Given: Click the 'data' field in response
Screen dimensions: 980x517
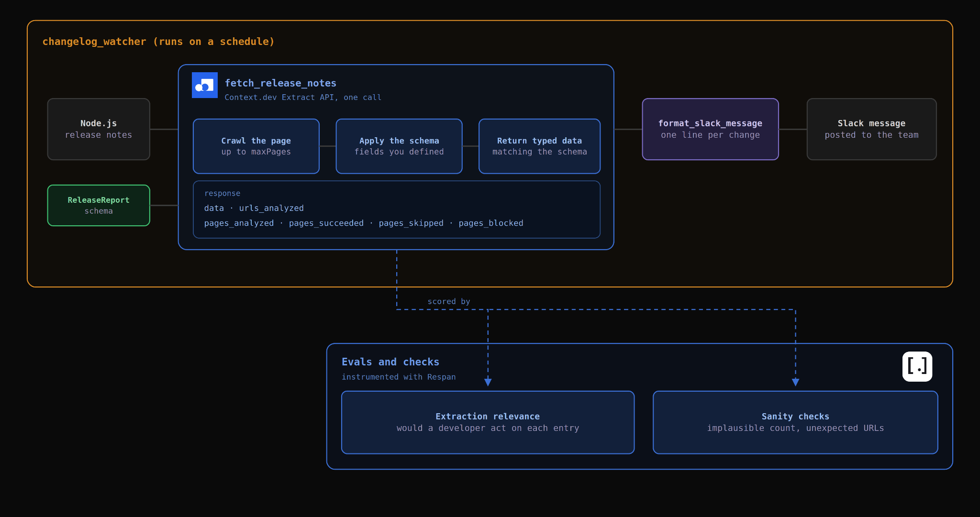Looking at the screenshot, I should click(x=214, y=208).
